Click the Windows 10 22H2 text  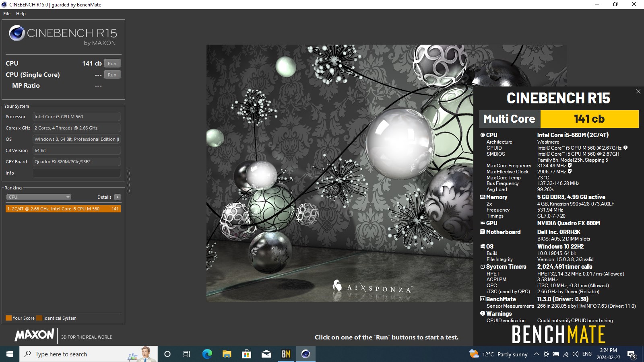560,247
